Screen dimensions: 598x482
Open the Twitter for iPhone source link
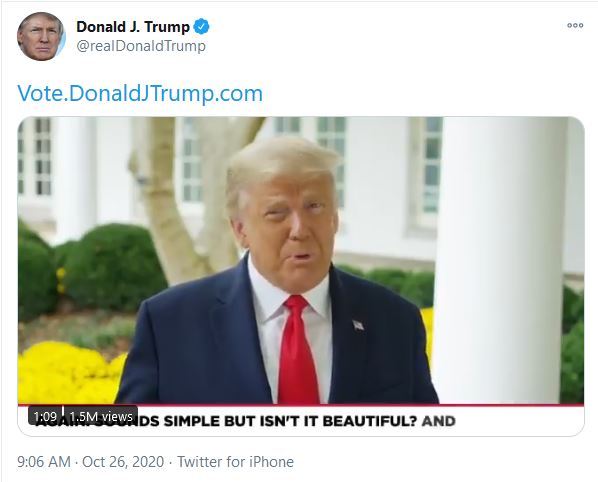click(235, 462)
